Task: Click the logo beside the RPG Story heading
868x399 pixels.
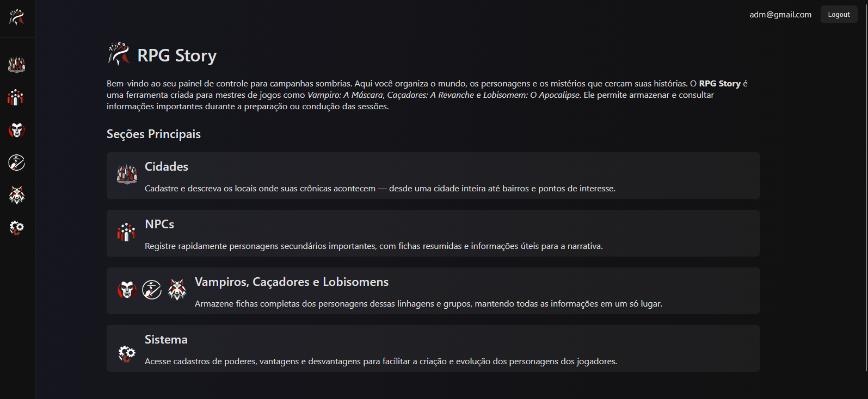Action: tap(119, 54)
